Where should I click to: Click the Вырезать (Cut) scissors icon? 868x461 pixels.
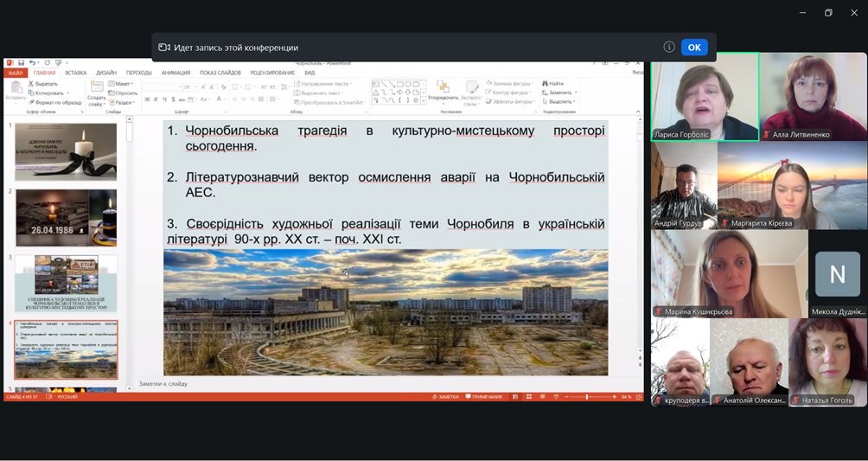click(31, 84)
